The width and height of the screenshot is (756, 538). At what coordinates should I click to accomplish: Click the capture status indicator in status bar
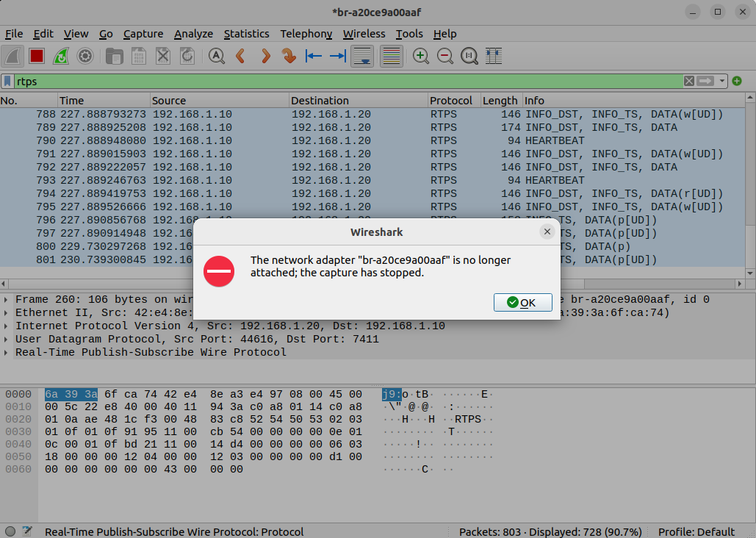click(10, 531)
